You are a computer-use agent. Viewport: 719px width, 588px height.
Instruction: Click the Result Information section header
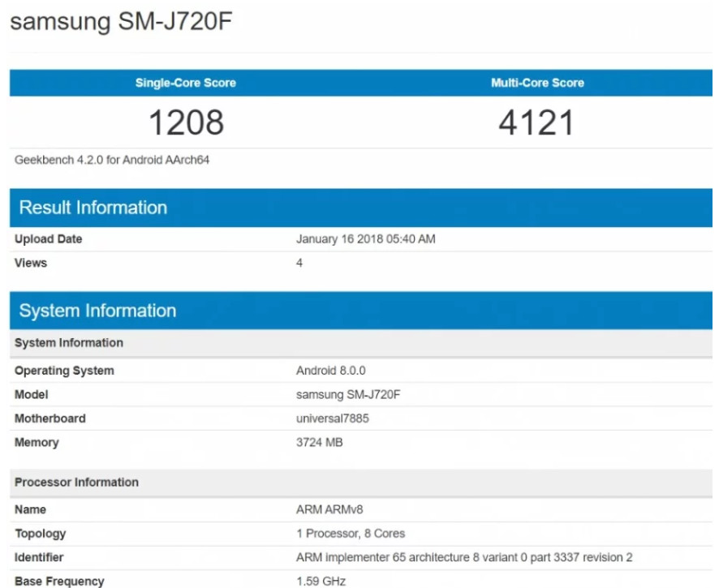pos(93,208)
